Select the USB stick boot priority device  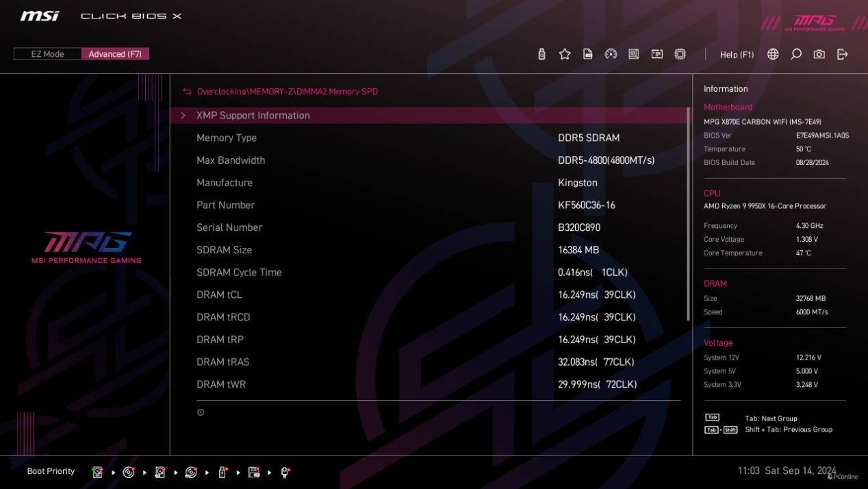222,472
